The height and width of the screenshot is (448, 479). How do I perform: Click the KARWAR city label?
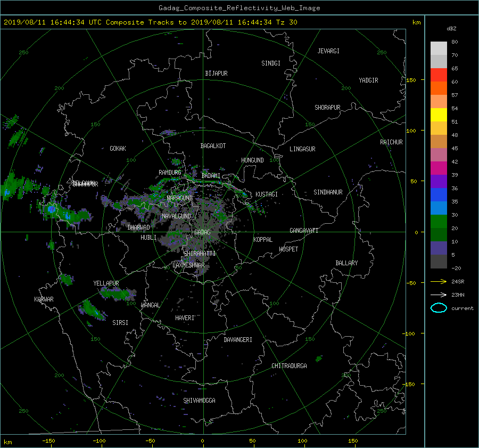pos(44,299)
